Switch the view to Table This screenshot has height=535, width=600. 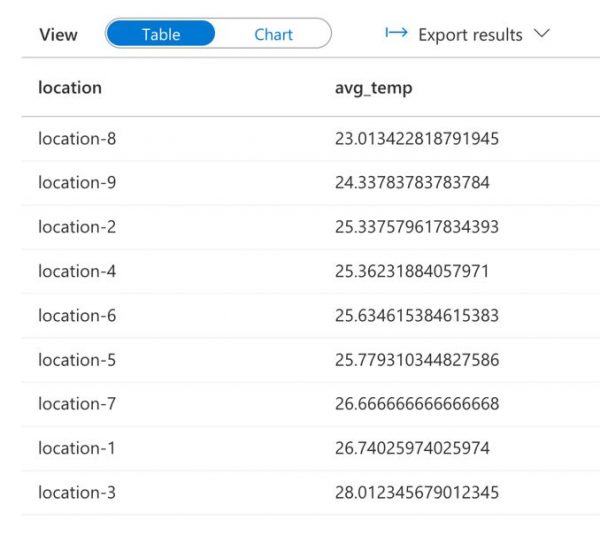(x=161, y=34)
